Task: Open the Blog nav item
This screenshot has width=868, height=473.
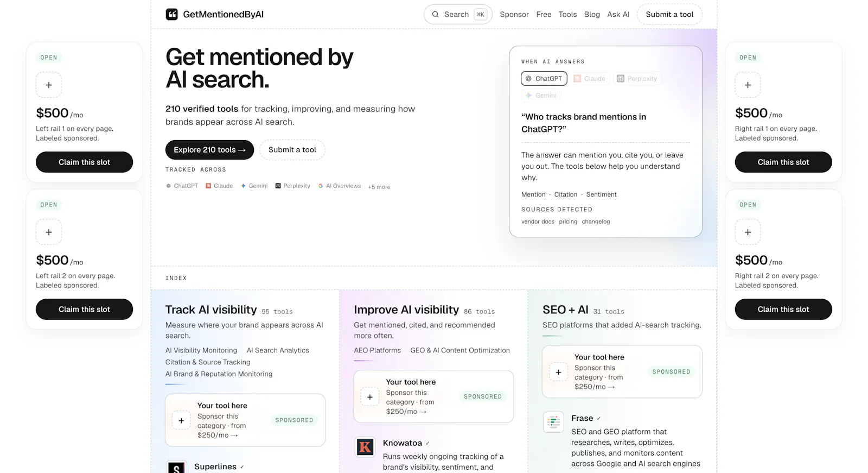Action: point(592,15)
